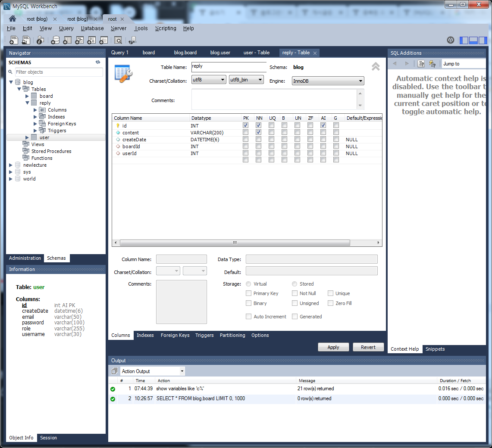Go to the home screen icon

pyautogui.click(x=13, y=19)
